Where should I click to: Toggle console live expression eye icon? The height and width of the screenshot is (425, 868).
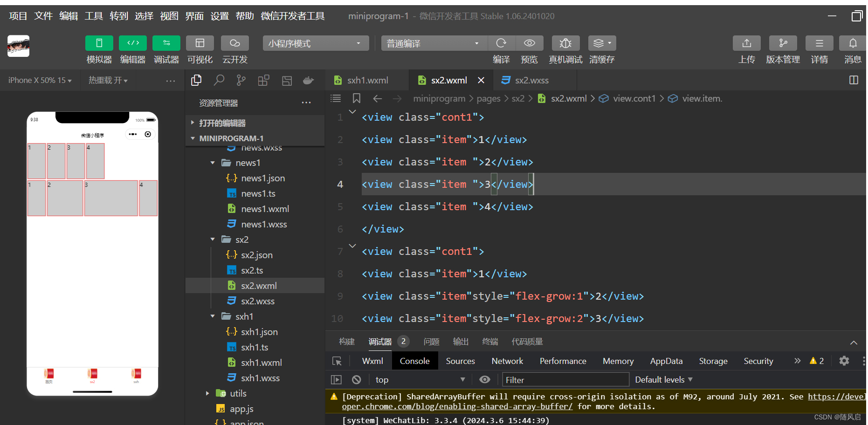(x=485, y=380)
